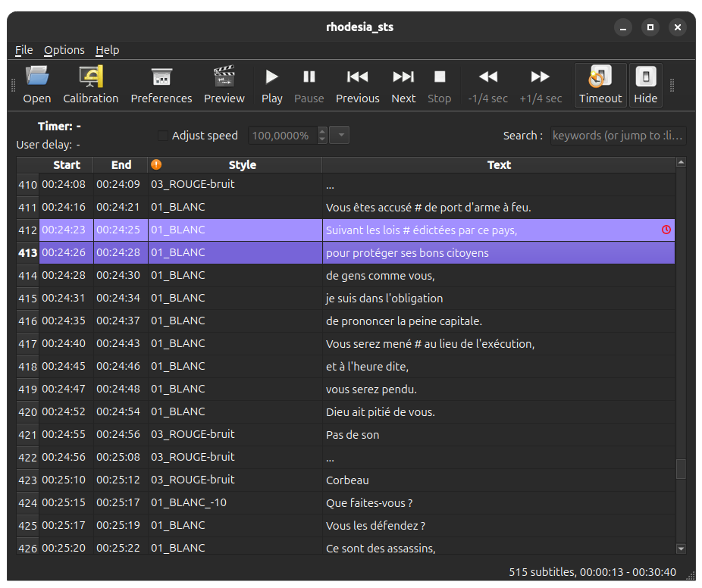Toggle the Timeout button
Image resolution: width=702 pixels, height=588 pixels.
coord(600,85)
